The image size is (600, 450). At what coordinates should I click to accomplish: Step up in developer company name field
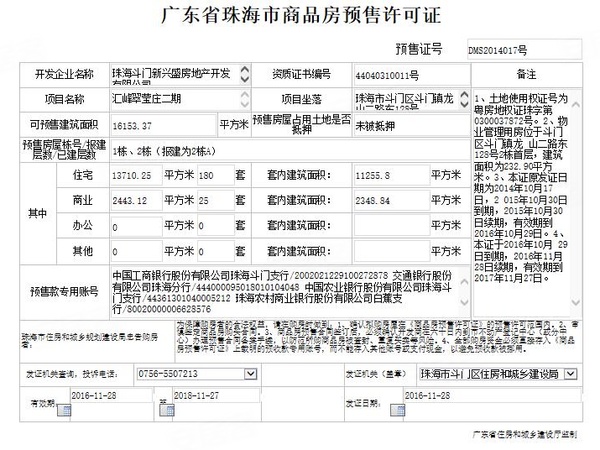coord(245,69)
